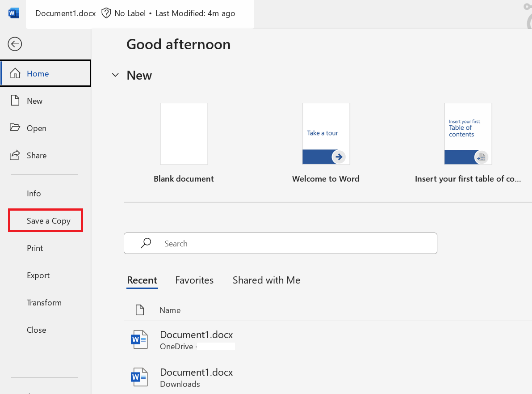Click the table of contents template badge icon
The image size is (532, 394).
click(x=481, y=157)
